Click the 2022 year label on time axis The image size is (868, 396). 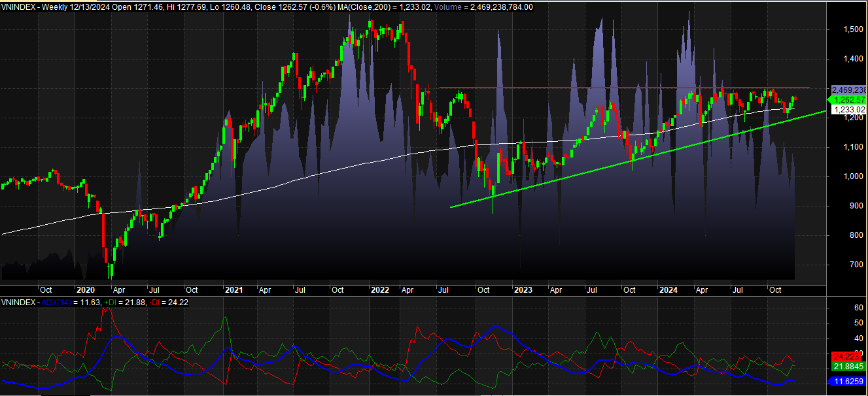[x=379, y=289]
